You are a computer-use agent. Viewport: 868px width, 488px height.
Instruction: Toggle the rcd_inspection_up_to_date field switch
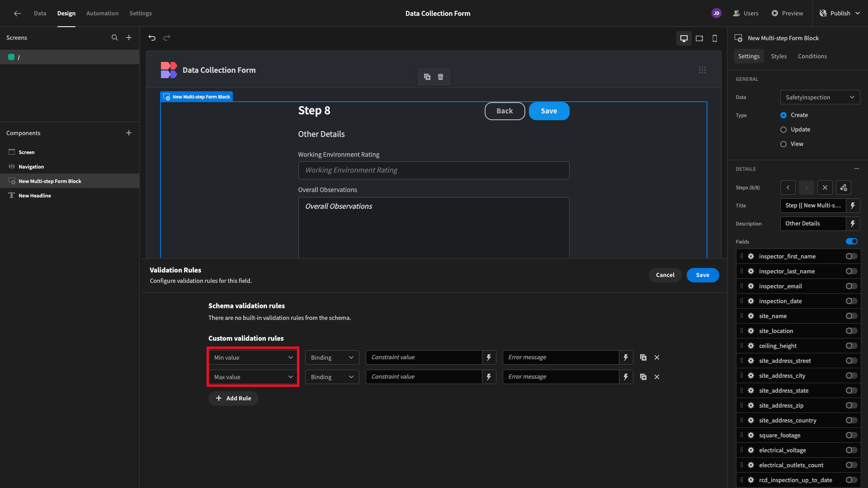851,480
